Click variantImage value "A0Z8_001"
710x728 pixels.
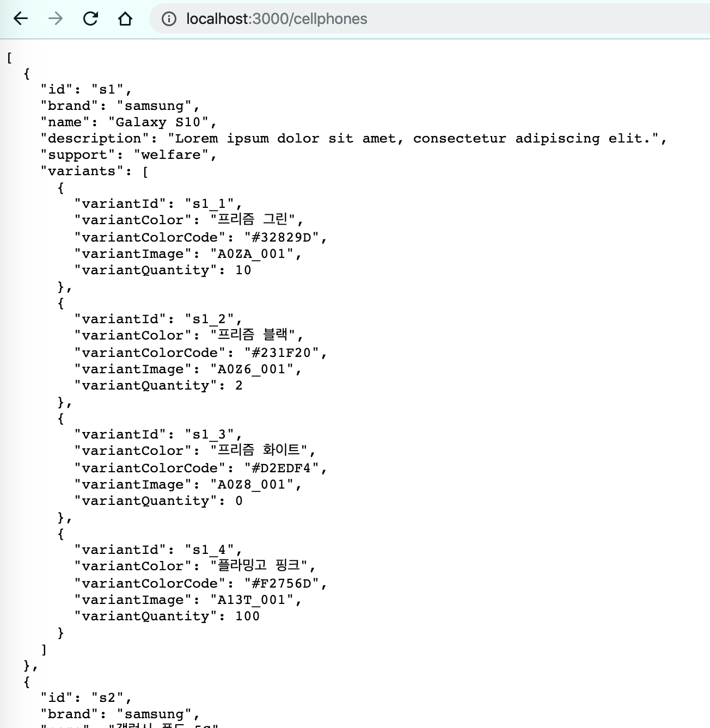252,484
